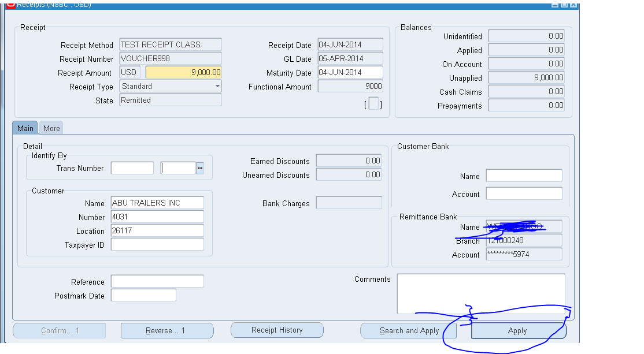Click the 'Customer Bank' group label
Viewport: 644px width, 354px height.
(423, 147)
